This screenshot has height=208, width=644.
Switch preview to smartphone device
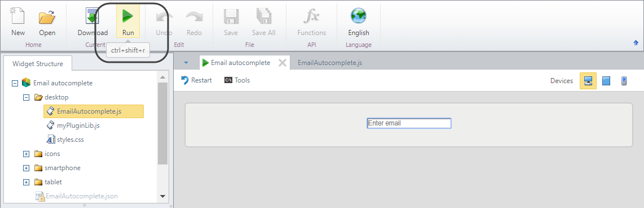point(624,81)
